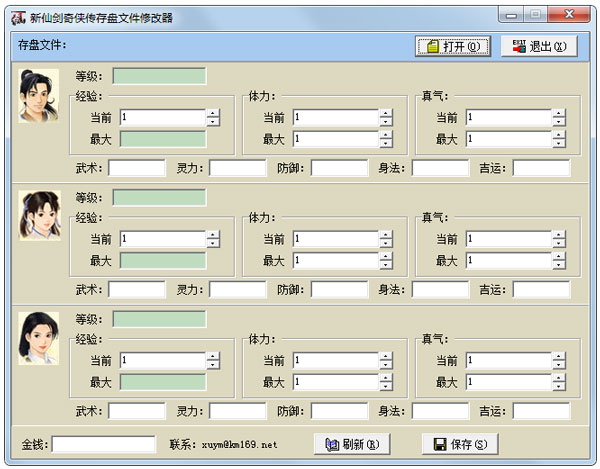Viewport: 600px width, 469px height.
Task: Click third character's 经验 当前 field
Action: (163, 360)
